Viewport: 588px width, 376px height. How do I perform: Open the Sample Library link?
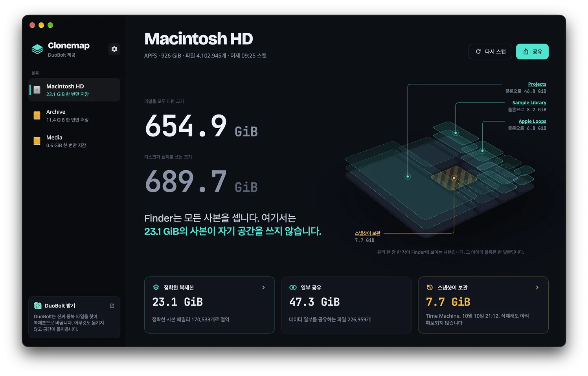[x=529, y=103]
